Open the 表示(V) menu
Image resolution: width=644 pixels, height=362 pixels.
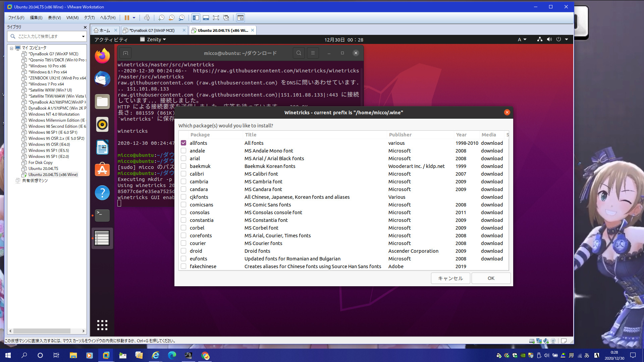(x=54, y=18)
